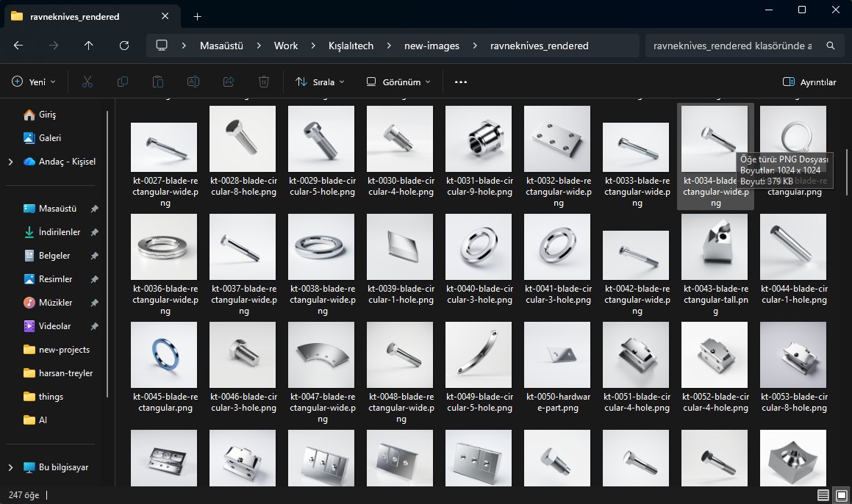Switch to large thumbnails view icon
The height and width of the screenshot is (504, 852).
[x=841, y=494]
